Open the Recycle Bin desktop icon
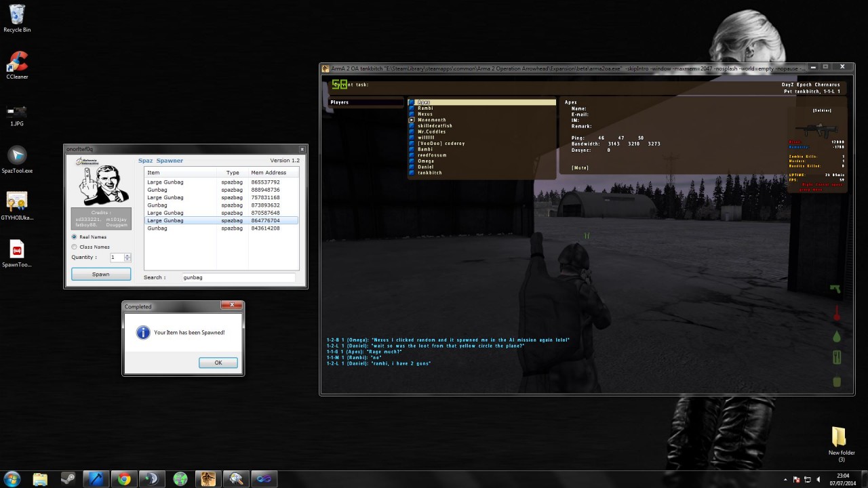The height and width of the screenshot is (488, 868). pos(17,18)
